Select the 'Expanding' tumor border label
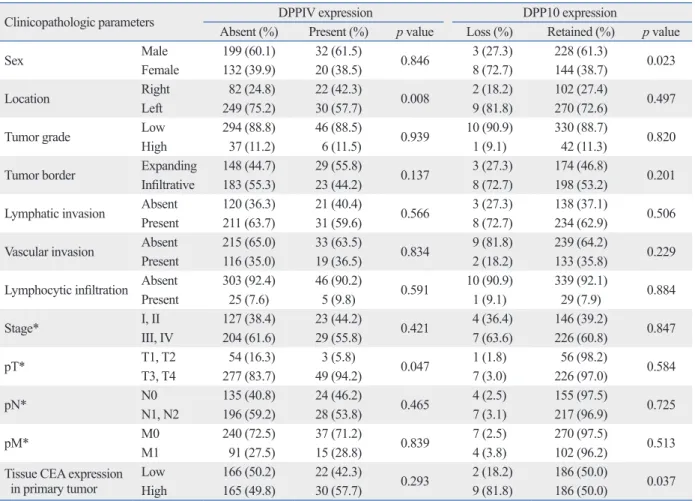Image resolution: width=695 pixels, height=501 pixels. 169,166
